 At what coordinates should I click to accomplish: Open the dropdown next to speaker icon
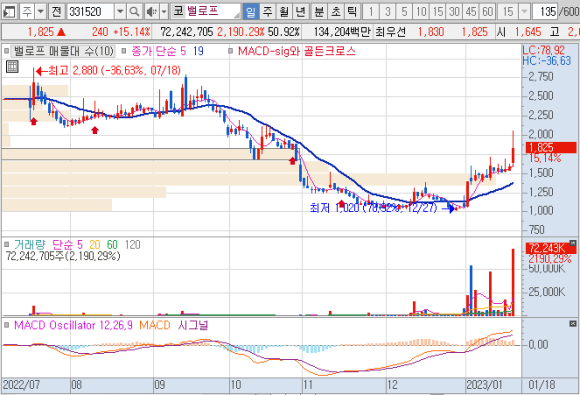(x=165, y=12)
